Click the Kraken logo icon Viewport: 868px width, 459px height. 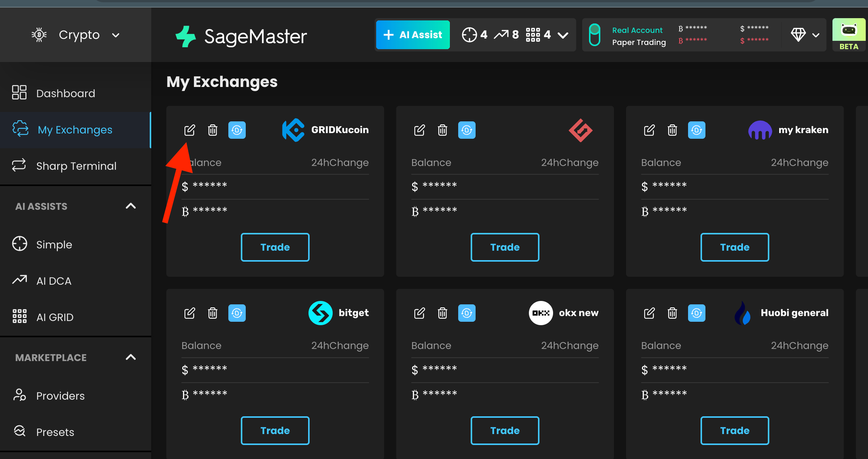coord(760,130)
